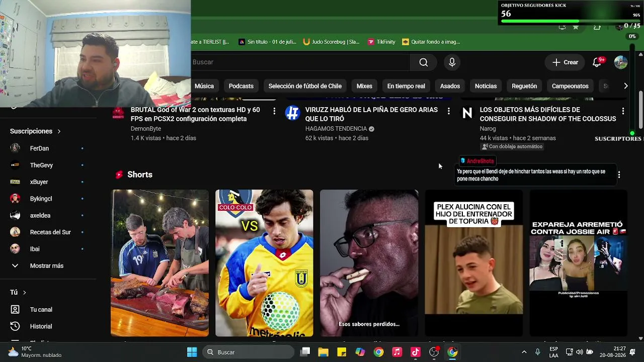Open options menu for VIRUZZ video
This screenshot has height=362, width=644.
449,111
